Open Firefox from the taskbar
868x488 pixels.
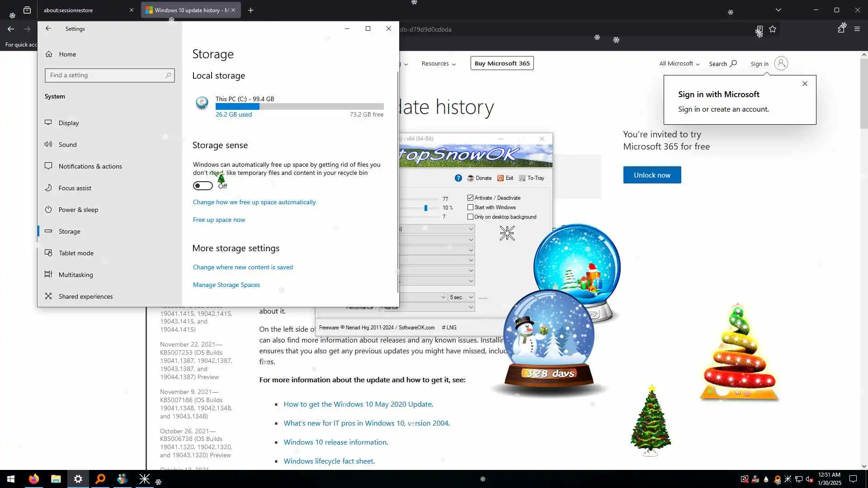(x=34, y=479)
